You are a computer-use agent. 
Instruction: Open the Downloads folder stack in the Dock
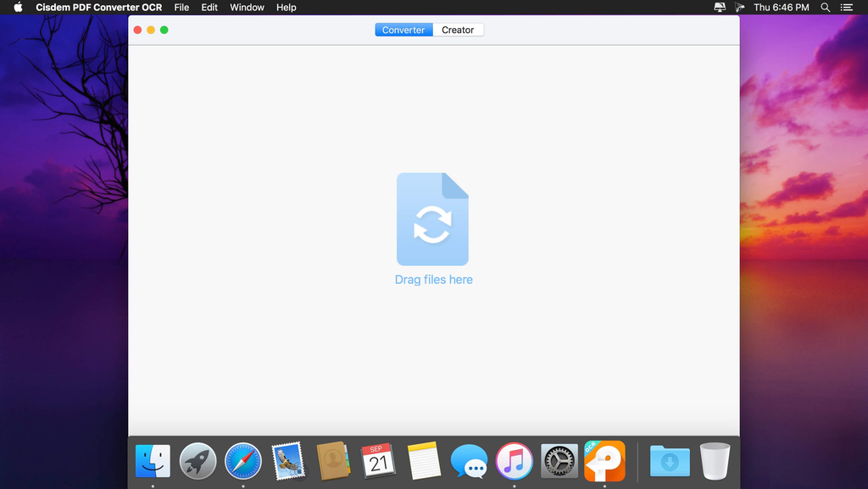coord(670,461)
